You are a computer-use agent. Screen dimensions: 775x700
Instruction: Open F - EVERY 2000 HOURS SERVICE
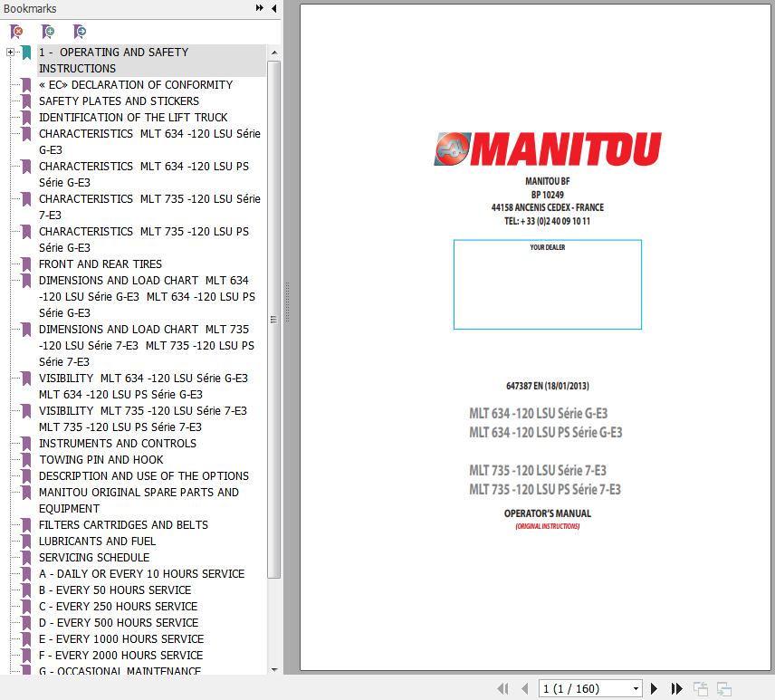pos(121,656)
